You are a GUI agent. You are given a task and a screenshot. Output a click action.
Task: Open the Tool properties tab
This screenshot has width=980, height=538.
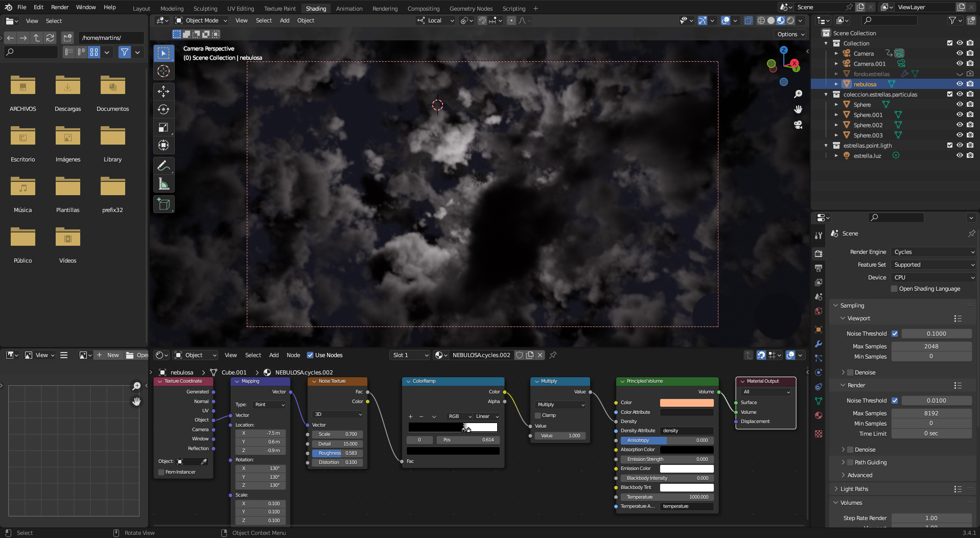tap(819, 235)
